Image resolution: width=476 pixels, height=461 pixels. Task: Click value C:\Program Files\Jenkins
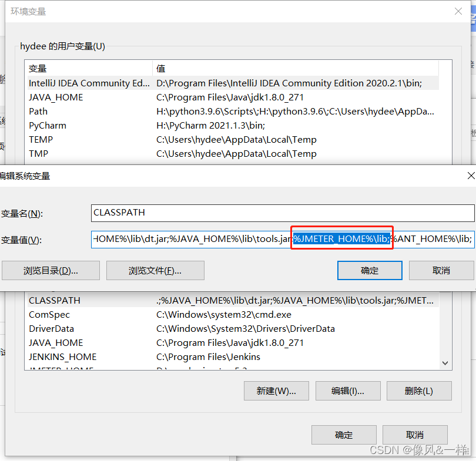tap(208, 357)
